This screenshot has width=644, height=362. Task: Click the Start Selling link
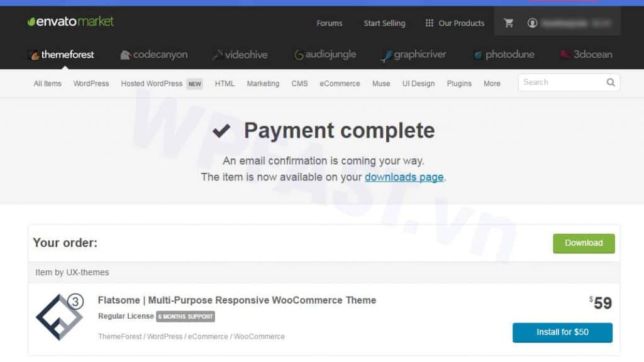[x=384, y=23]
